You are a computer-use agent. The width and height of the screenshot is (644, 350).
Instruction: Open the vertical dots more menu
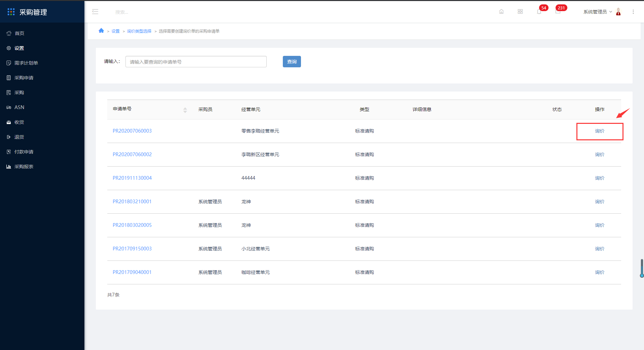tap(633, 12)
